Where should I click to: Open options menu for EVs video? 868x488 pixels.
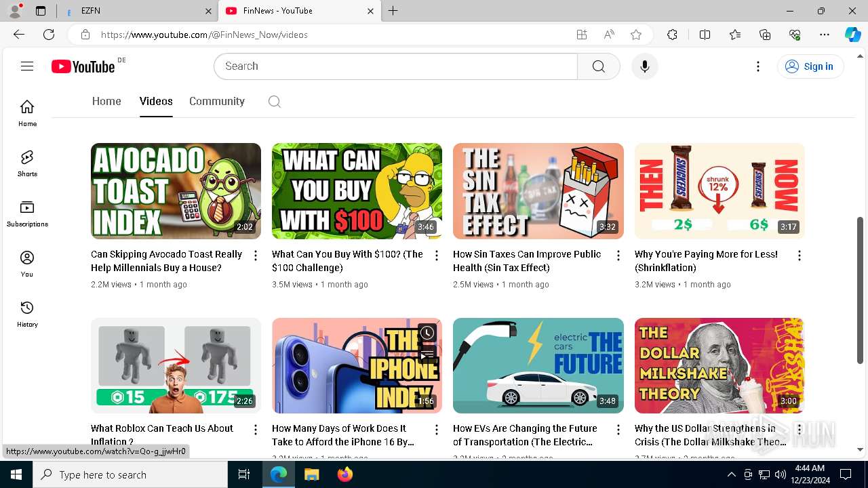(618, 430)
